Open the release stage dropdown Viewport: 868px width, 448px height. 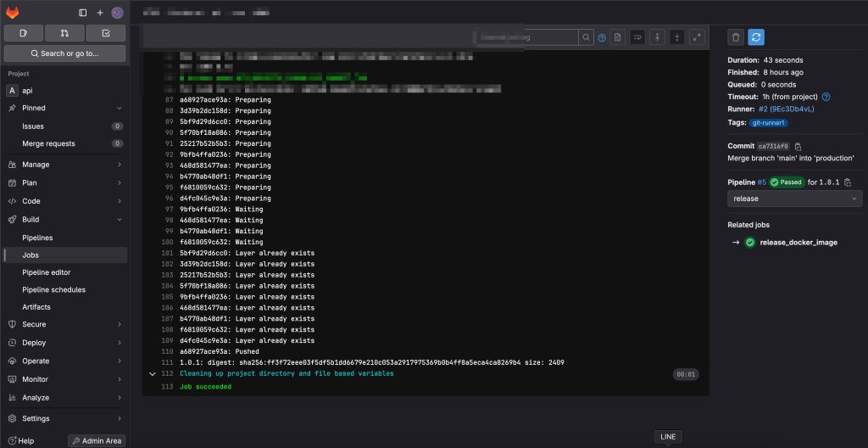[x=794, y=199]
